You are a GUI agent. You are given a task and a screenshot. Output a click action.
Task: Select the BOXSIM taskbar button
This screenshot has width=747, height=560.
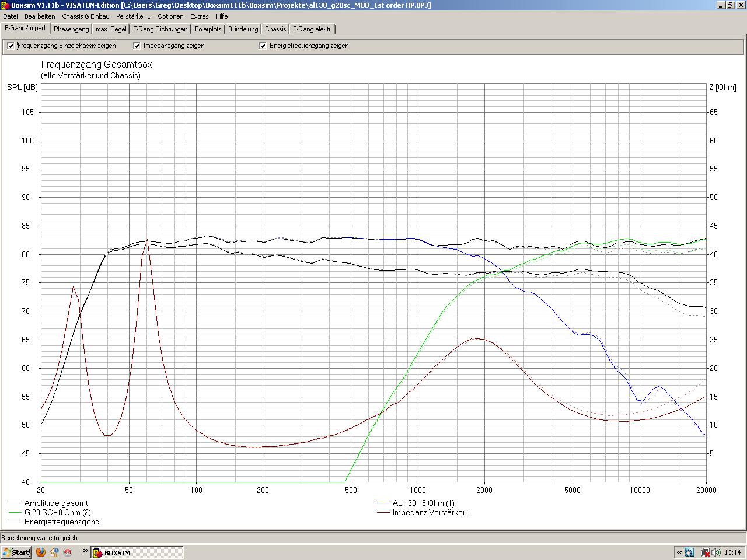coord(137,552)
